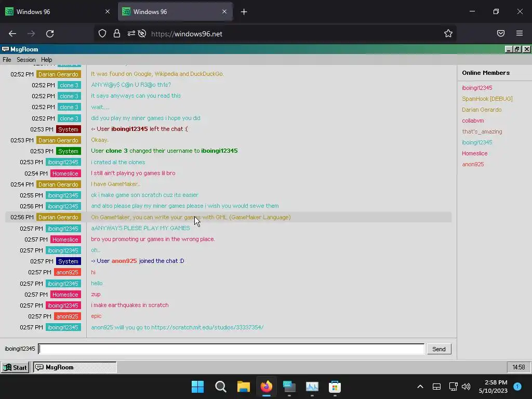Go back with the browser back arrow
This screenshot has height=399, width=532.
12,34
